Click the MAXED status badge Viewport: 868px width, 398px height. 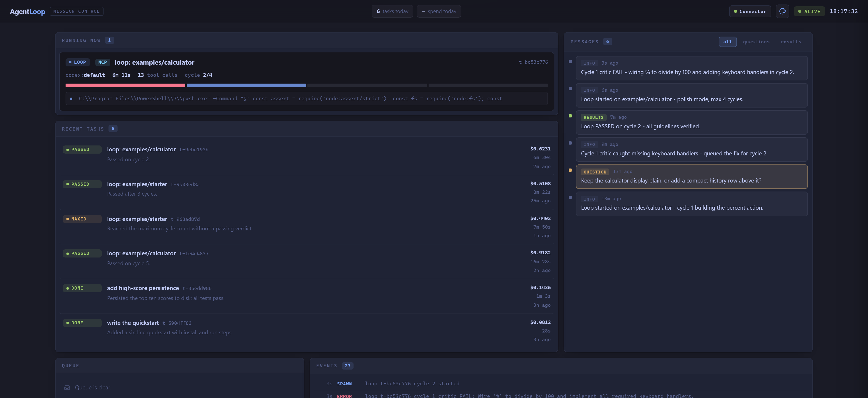point(82,219)
